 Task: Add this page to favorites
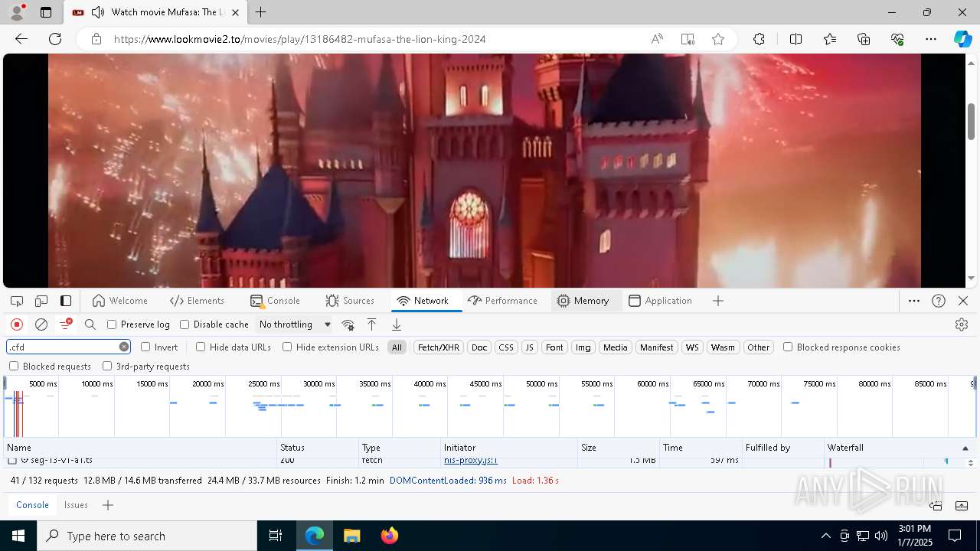point(718,39)
